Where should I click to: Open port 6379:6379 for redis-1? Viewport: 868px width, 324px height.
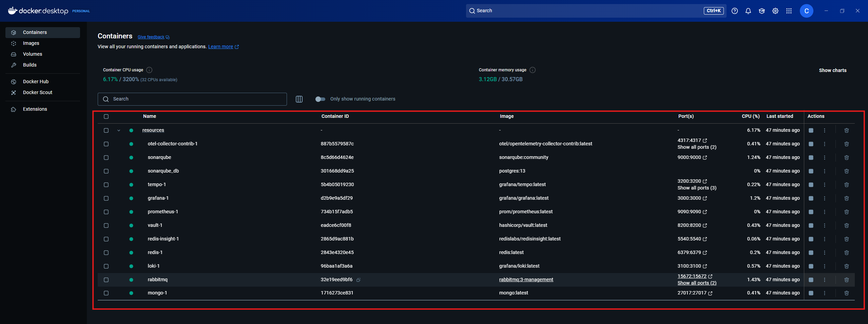click(x=692, y=253)
